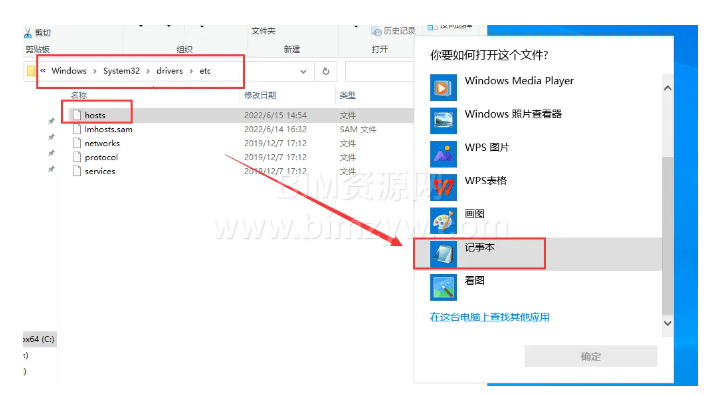Click the app list scrollbar thumb
Screen dimensions: 718x395
[667, 236]
